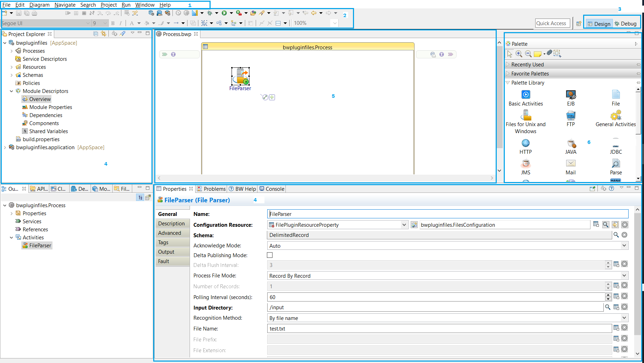Click the Back navigation arrow in toolbar
The width and height of the screenshot is (644, 363).
pos(314,13)
